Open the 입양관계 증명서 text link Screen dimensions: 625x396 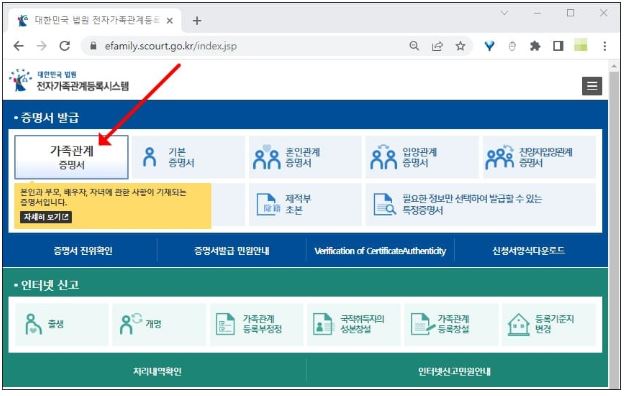tap(419, 157)
